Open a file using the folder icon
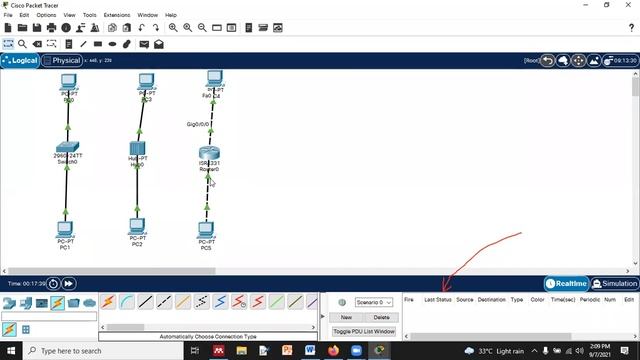The image size is (640, 360). click(x=22, y=28)
